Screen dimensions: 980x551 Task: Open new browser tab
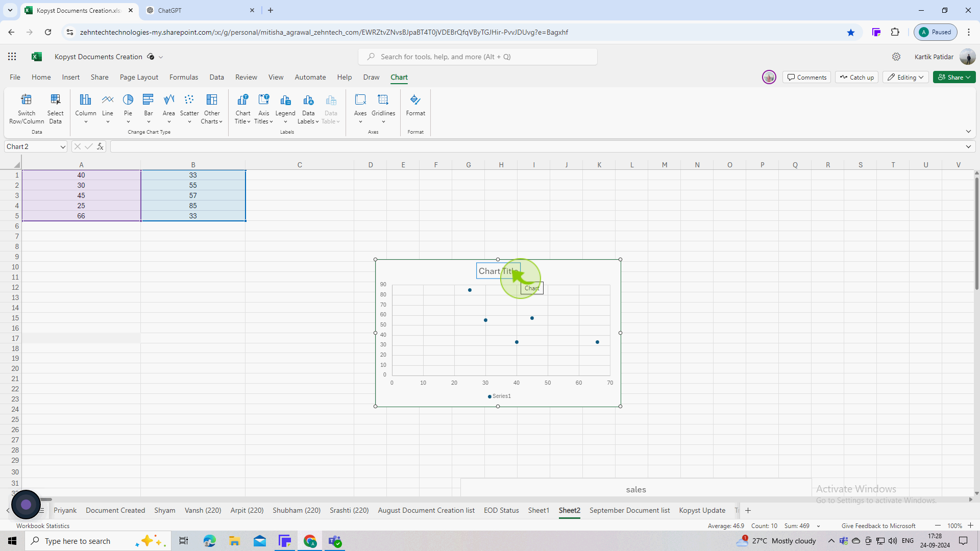(271, 10)
